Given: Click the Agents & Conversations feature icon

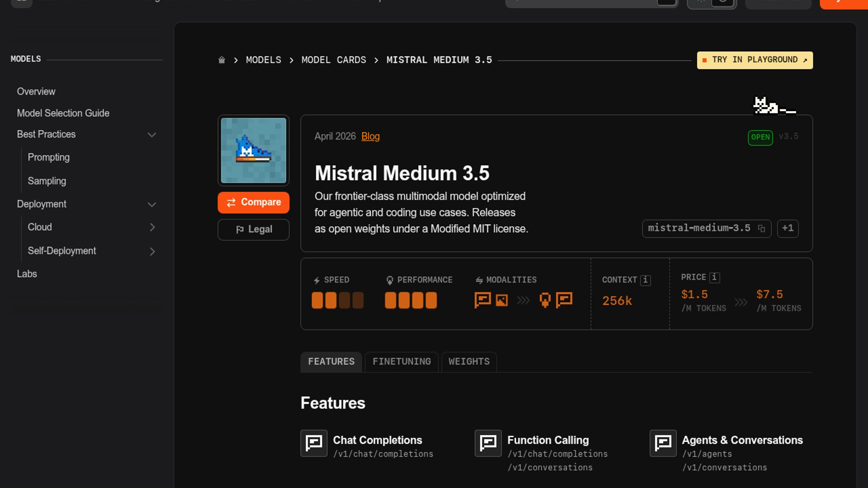Looking at the screenshot, I should click(662, 443).
